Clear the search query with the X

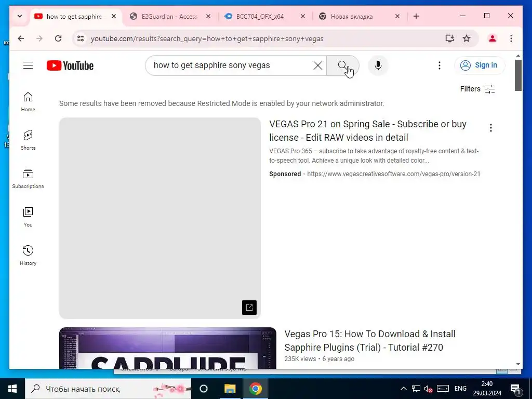(x=317, y=65)
